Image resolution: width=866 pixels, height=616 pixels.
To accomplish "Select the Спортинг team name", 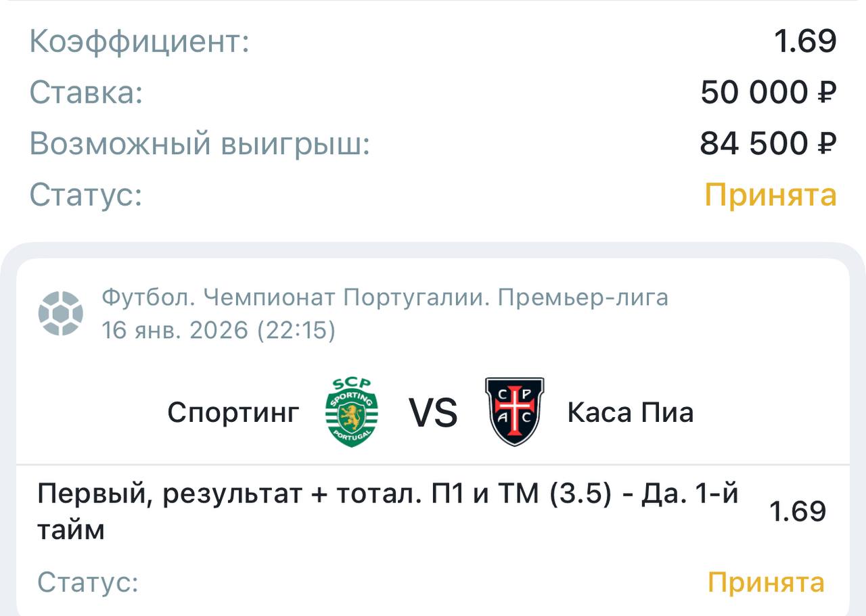I will click(x=233, y=412).
